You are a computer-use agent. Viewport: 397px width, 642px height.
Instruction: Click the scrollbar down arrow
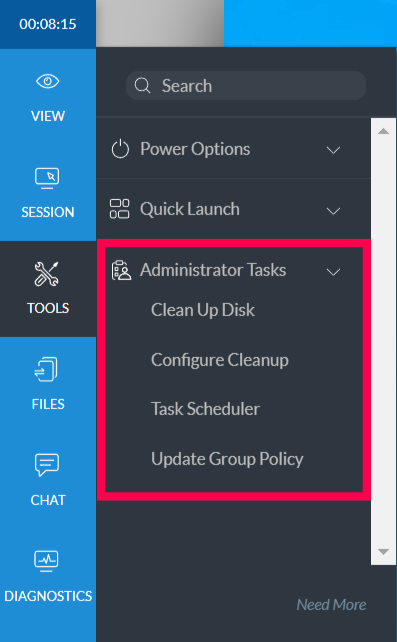point(383,552)
